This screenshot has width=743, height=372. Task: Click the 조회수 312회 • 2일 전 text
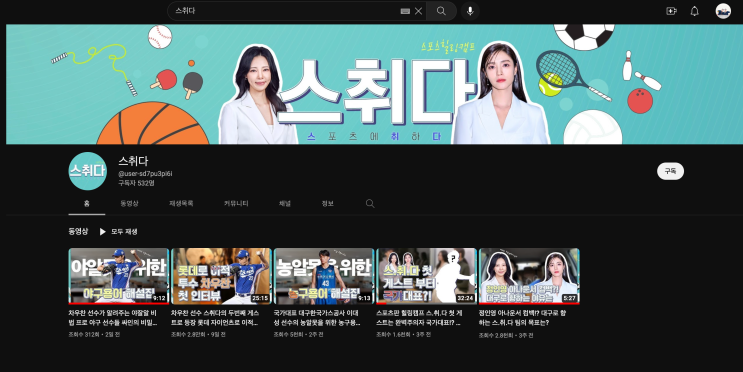(x=94, y=335)
